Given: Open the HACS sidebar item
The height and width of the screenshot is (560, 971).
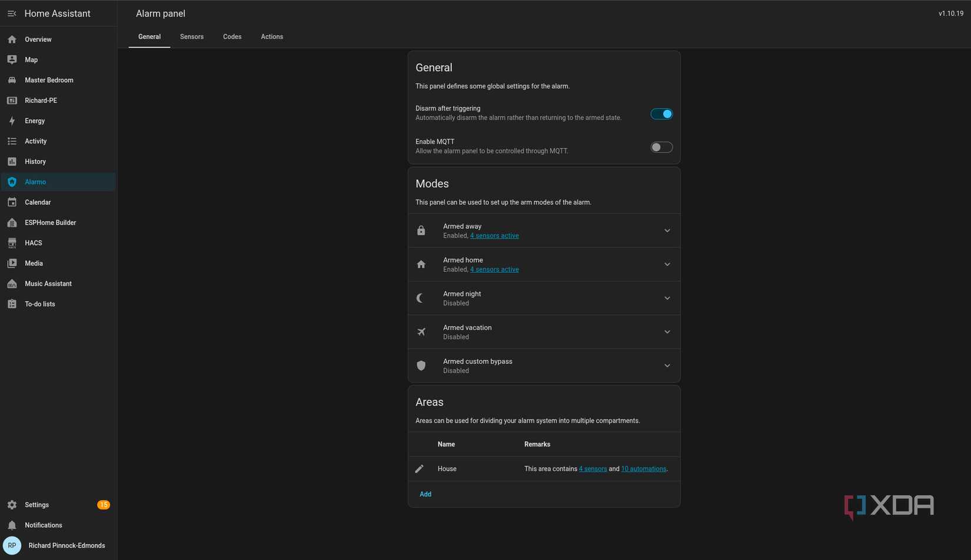Looking at the screenshot, I should 58,243.
